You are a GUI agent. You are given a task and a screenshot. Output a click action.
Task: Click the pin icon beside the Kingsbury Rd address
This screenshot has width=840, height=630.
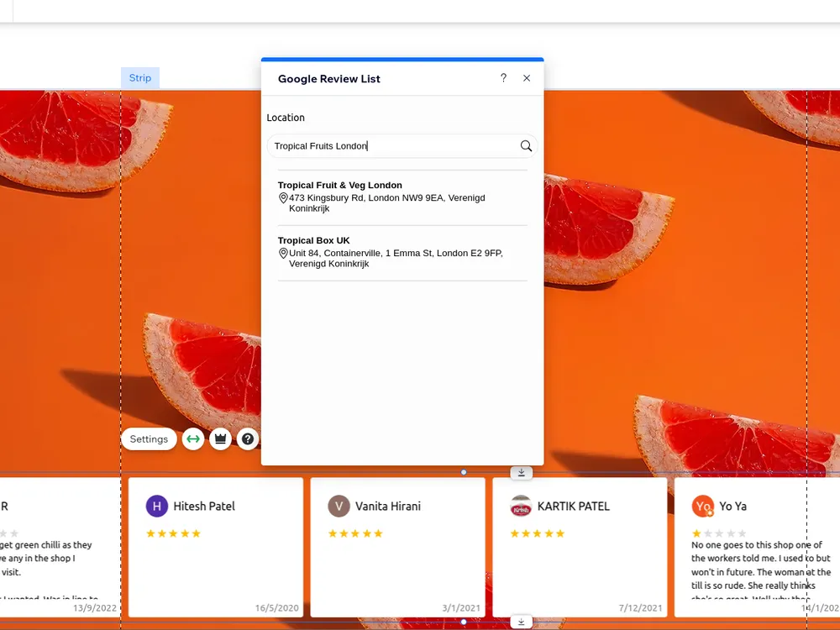[282, 197]
